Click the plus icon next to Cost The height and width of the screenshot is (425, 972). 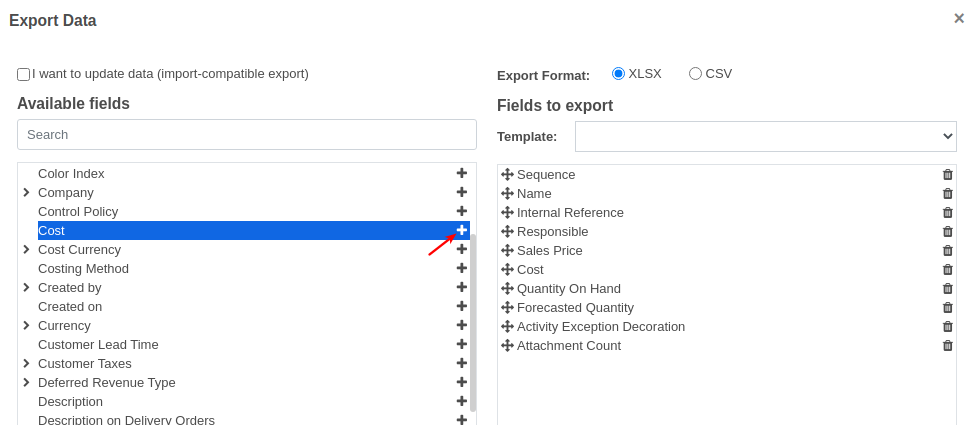[462, 230]
